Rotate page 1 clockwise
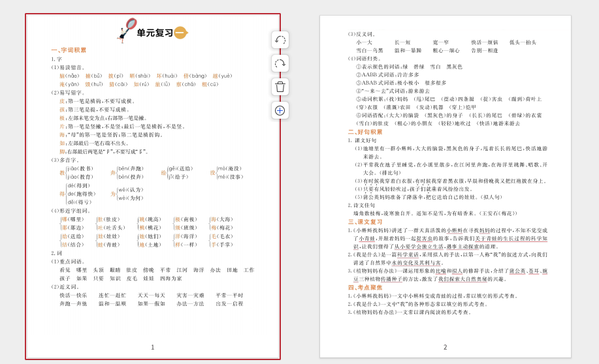The height and width of the screenshot is (364, 599). [x=280, y=63]
